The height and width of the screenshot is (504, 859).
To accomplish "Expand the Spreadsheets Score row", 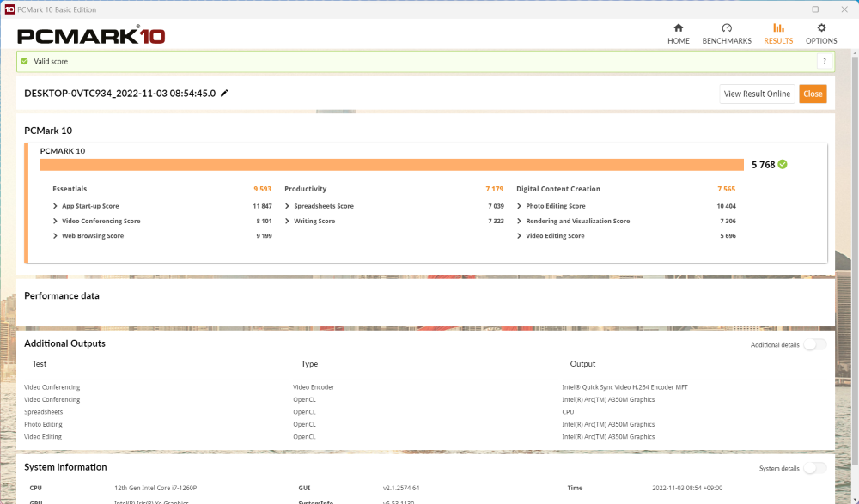I will click(288, 206).
